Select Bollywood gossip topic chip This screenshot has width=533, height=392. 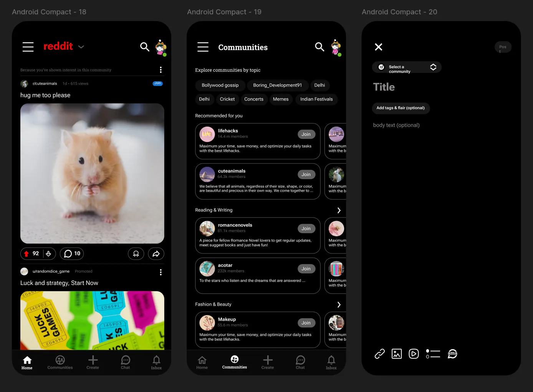click(220, 85)
